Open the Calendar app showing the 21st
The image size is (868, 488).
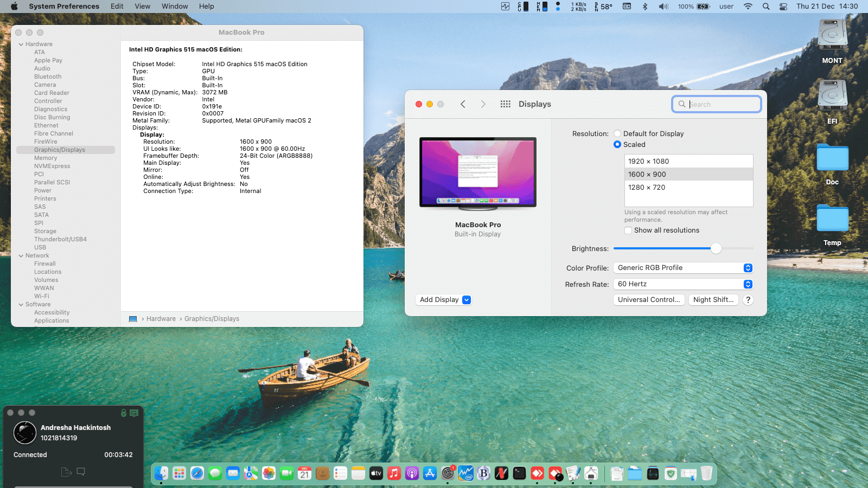pos(304,473)
